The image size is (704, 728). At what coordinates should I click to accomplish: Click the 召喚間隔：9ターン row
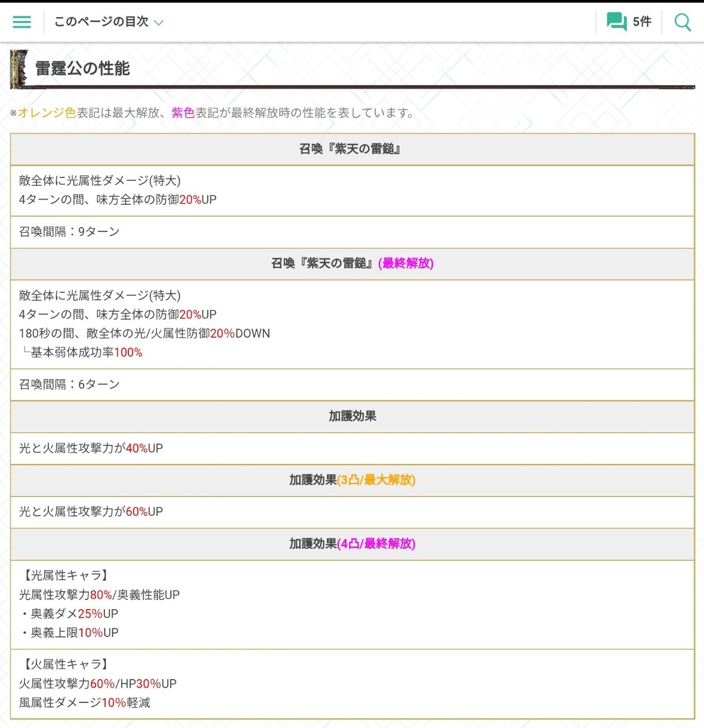click(69, 232)
